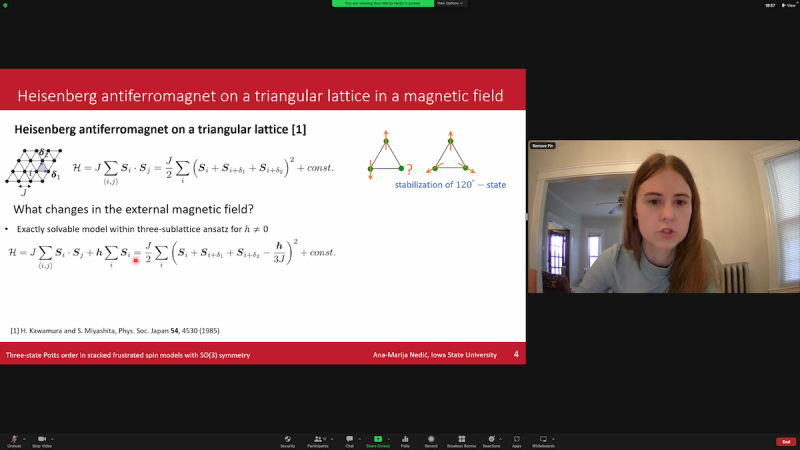
Task: Click the heading 'Heisenberg antiferromagnet on a triangular lattice [1]'
Action: pos(160,130)
